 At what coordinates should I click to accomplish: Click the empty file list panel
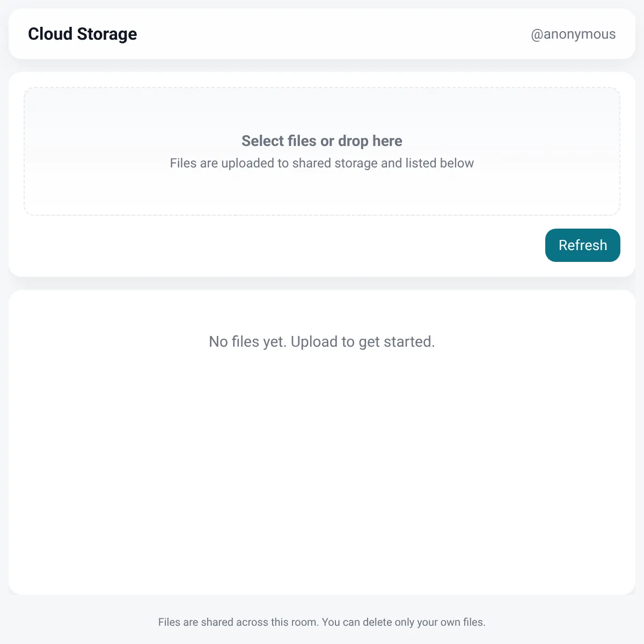coord(322,442)
